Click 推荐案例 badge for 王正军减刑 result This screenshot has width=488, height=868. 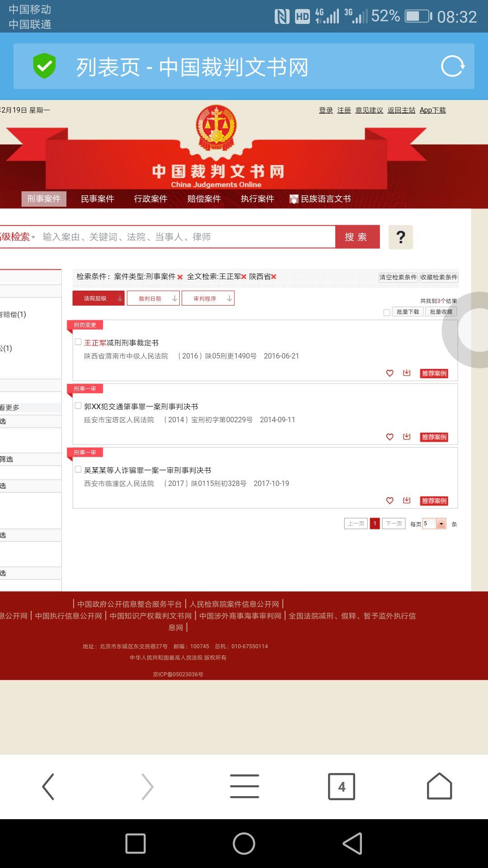(x=434, y=373)
